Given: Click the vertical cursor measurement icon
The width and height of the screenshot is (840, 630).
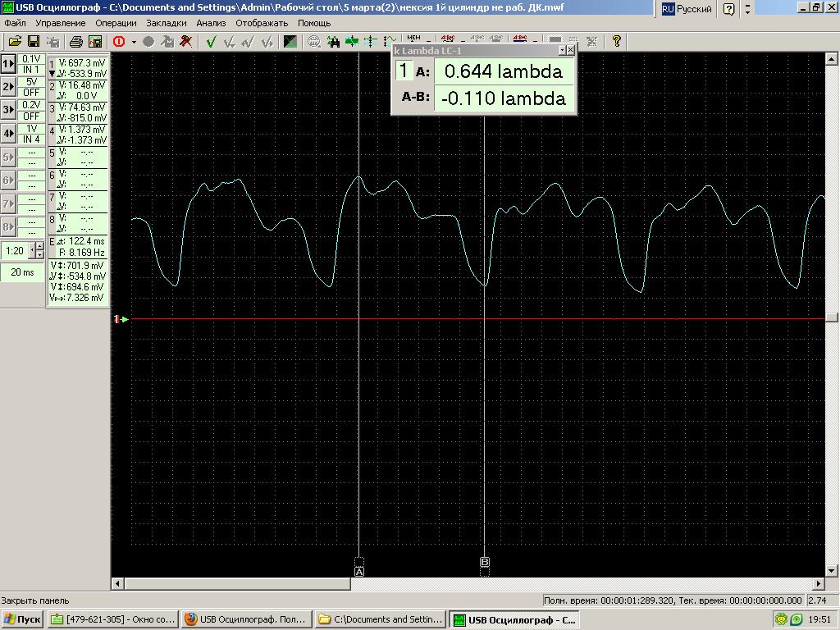Looking at the screenshot, I should (x=371, y=41).
